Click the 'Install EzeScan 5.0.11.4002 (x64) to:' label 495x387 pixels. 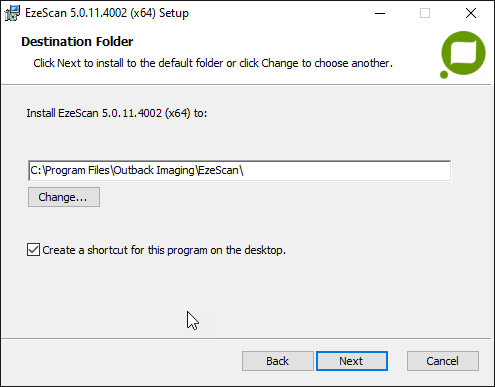(117, 113)
